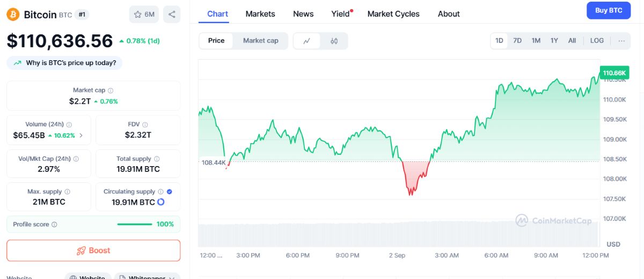Click the 21M BTC max supply value
The width and height of the screenshot is (644, 279).
tap(49, 202)
